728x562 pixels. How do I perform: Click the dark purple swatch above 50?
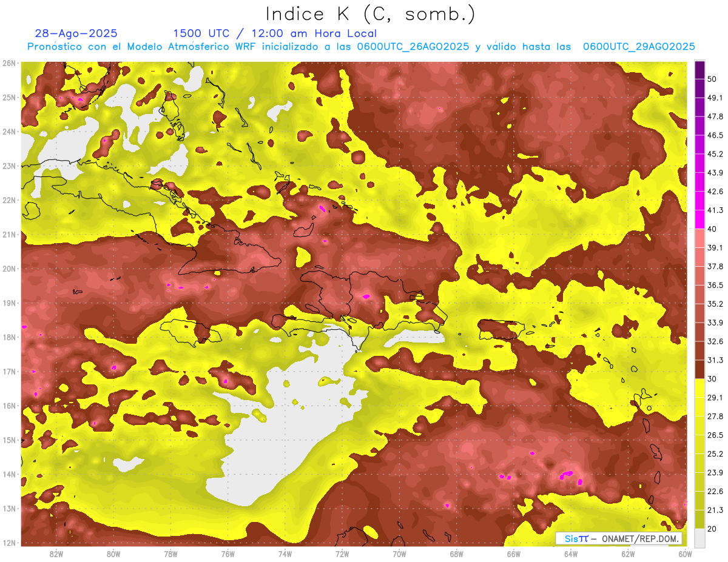click(x=700, y=70)
